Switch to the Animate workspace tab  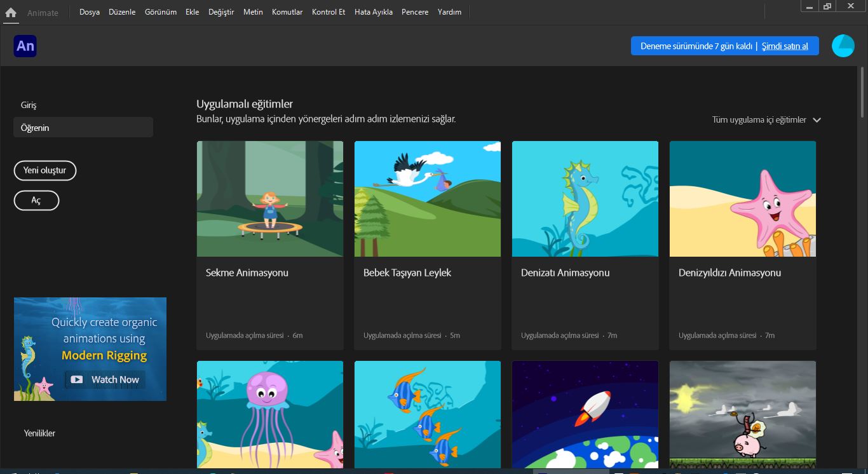click(43, 13)
